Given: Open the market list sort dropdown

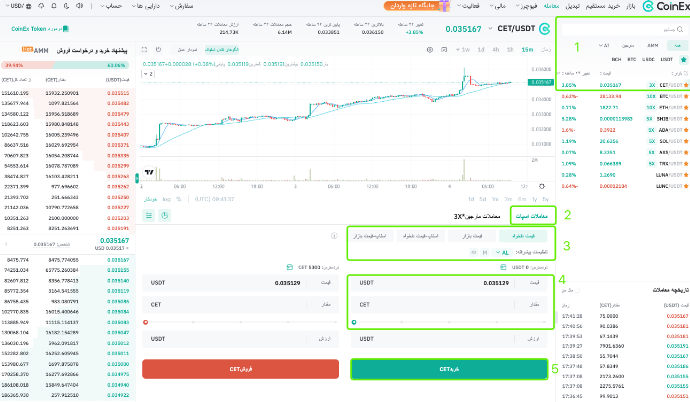Looking at the screenshot, I should 604,45.
